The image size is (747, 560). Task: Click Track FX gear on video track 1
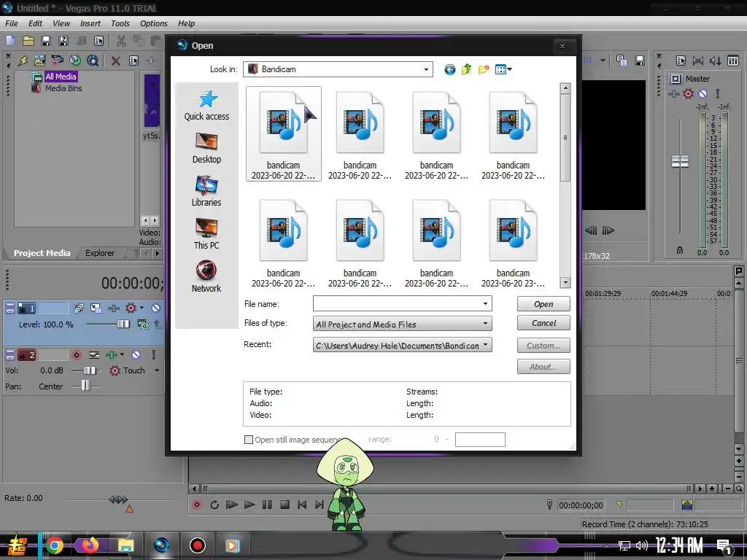pyautogui.click(x=131, y=308)
